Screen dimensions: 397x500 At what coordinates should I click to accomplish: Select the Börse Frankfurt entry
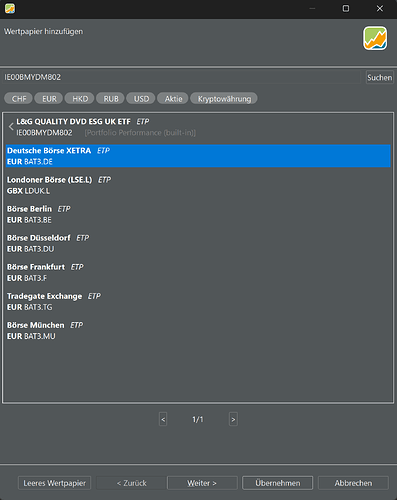coord(198,272)
